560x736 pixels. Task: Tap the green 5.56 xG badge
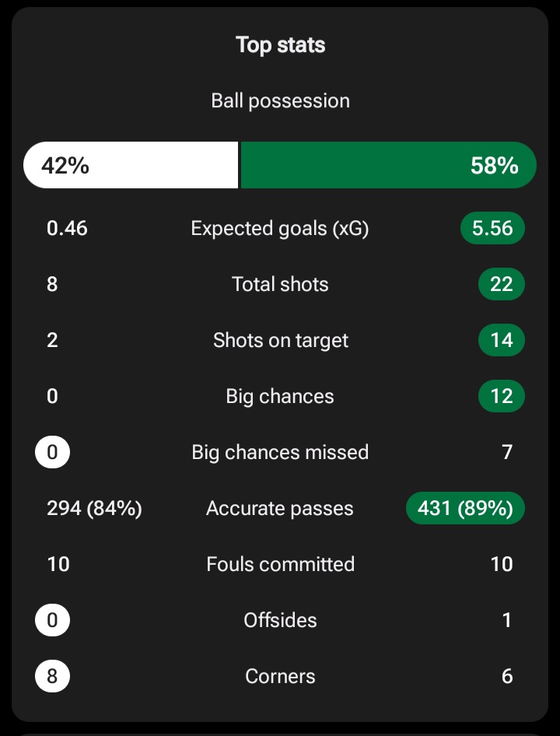(492, 229)
